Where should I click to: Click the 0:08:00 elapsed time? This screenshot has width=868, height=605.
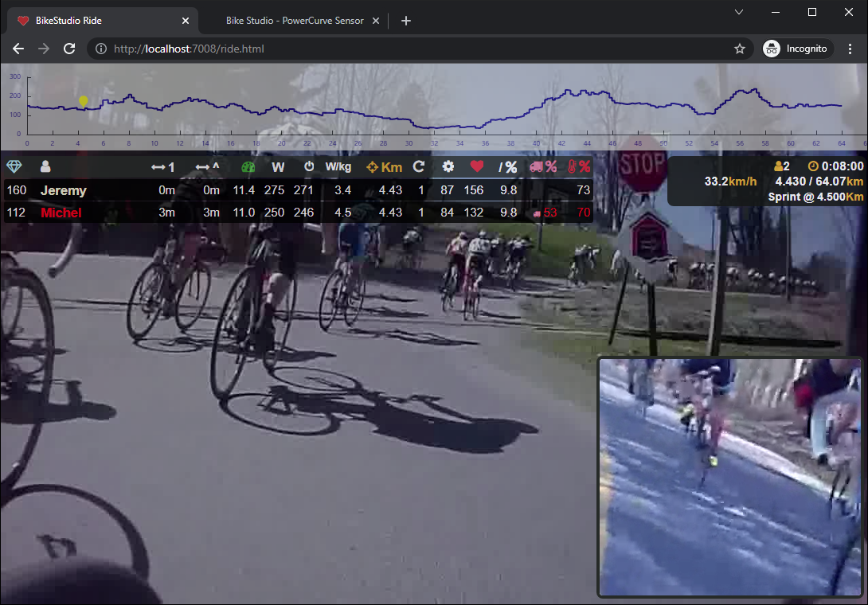click(x=842, y=166)
